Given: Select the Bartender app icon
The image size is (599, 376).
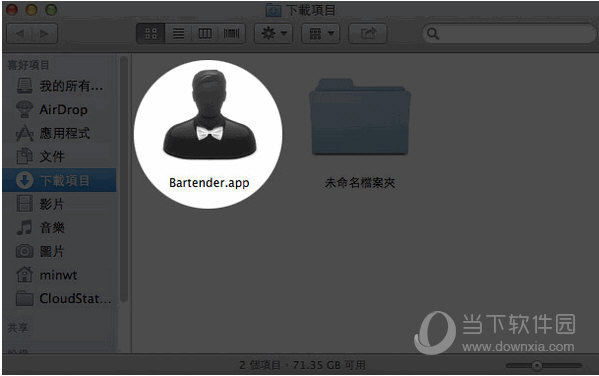Looking at the screenshot, I should point(209,114).
